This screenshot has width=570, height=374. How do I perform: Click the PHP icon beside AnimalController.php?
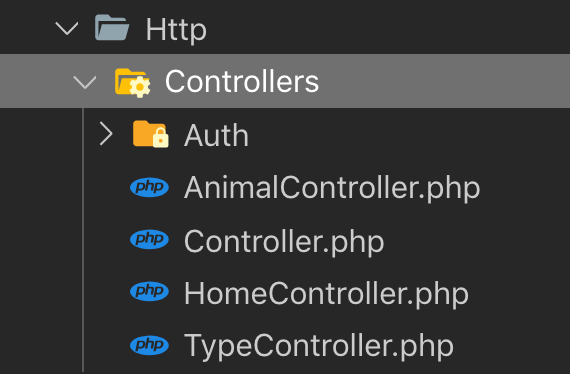[149, 187]
